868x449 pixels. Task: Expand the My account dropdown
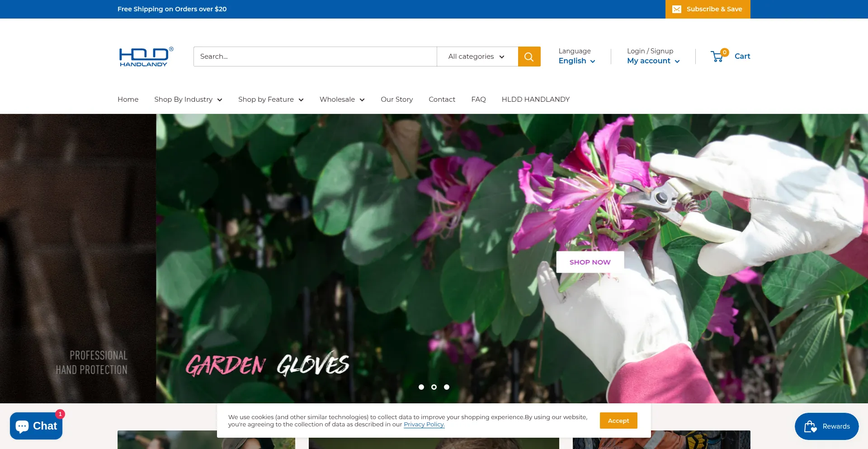pos(653,61)
